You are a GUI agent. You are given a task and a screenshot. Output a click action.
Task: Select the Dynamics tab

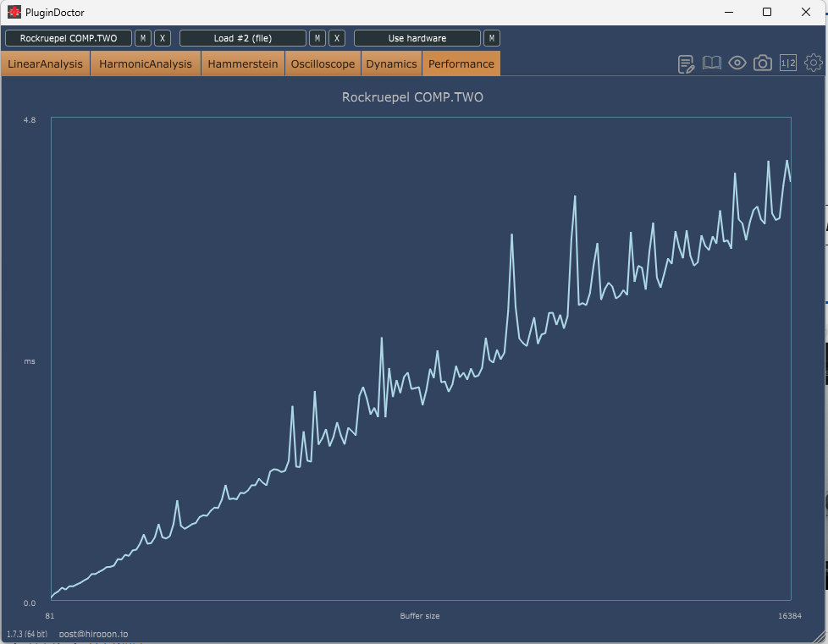(x=392, y=63)
